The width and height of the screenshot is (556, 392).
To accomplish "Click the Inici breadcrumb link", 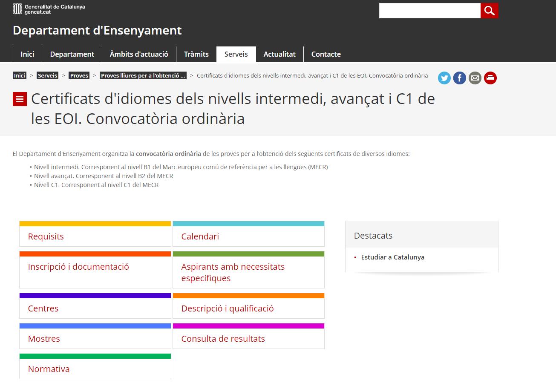I will [x=20, y=75].
